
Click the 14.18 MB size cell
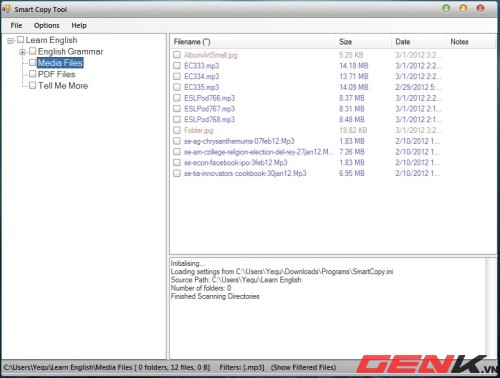pos(354,66)
